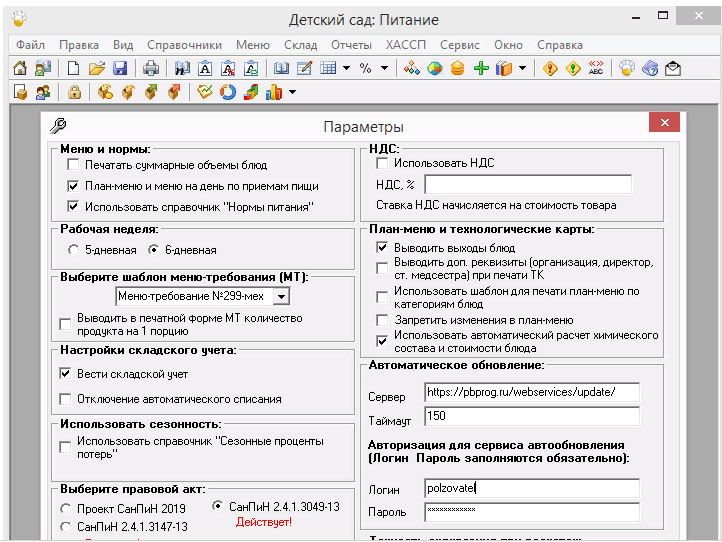Click the red exclamation diamond icon

point(550,69)
